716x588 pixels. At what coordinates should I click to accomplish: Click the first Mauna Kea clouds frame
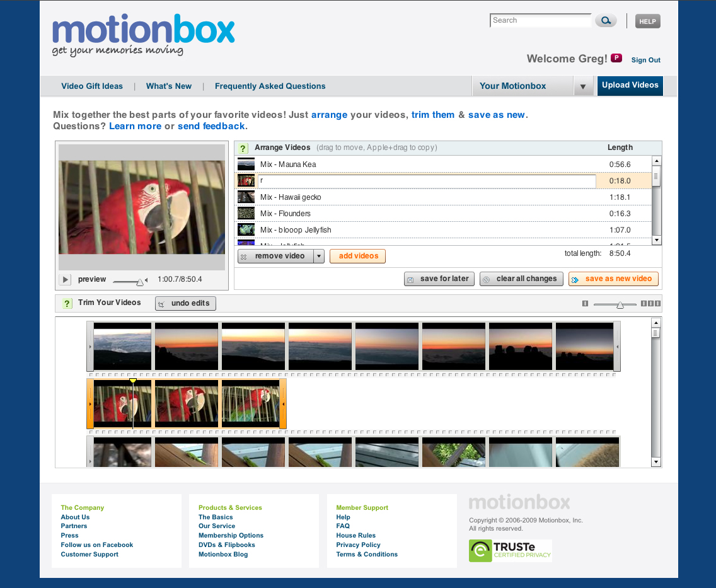122,347
